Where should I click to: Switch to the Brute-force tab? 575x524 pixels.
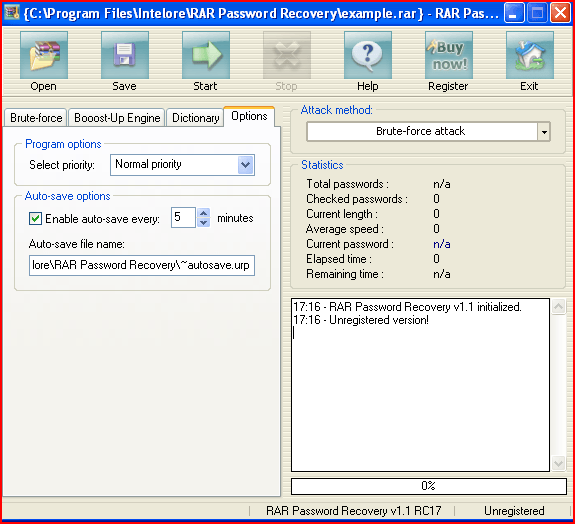click(36, 118)
